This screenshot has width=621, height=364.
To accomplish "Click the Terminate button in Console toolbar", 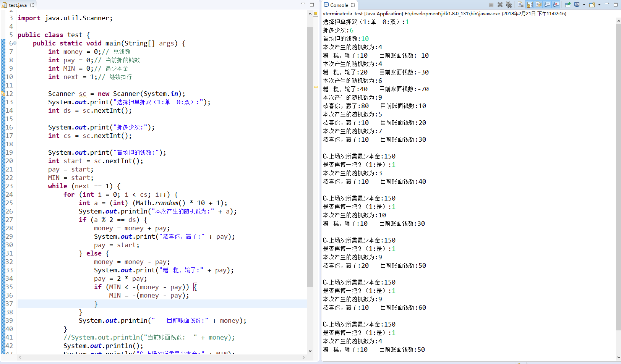I will point(491,5).
